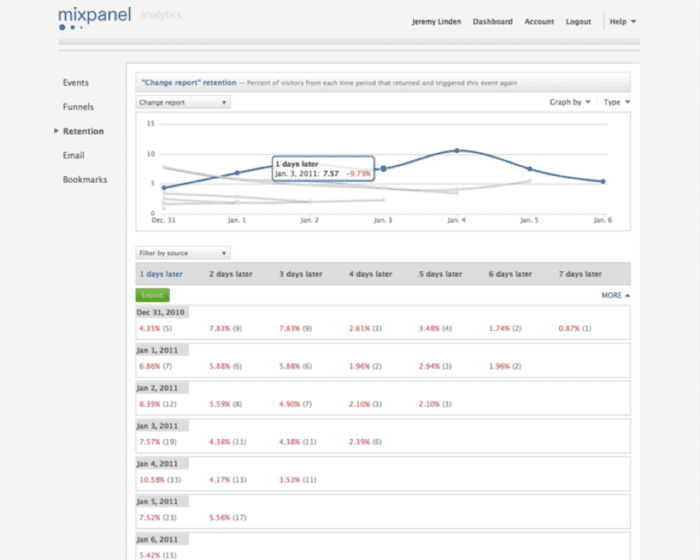Image resolution: width=700 pixels, height=560 pixels.
Task: Open the Change report dropdown
Action: pos(183,102)
